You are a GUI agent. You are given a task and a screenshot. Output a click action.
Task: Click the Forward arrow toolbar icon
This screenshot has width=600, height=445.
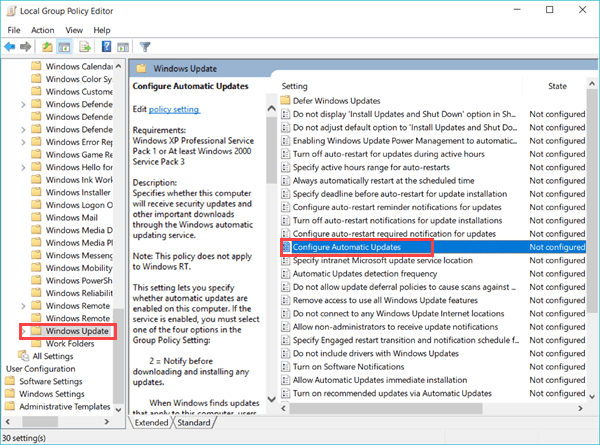point(26,47)
